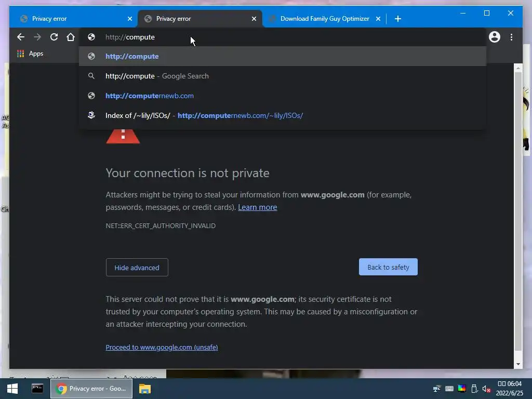Screen dimensions: 532x399
Task: Open the taskbar clock showing 06:04
Action: click(x=510, y=389)
